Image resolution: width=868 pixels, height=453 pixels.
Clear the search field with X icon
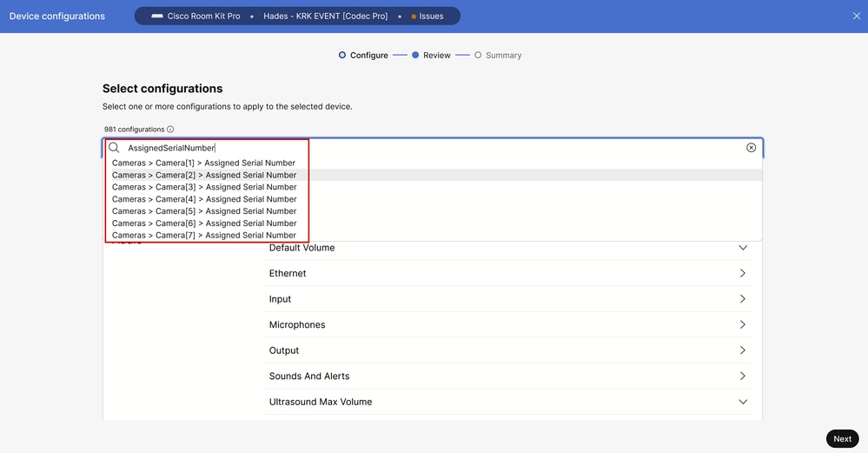751,147
